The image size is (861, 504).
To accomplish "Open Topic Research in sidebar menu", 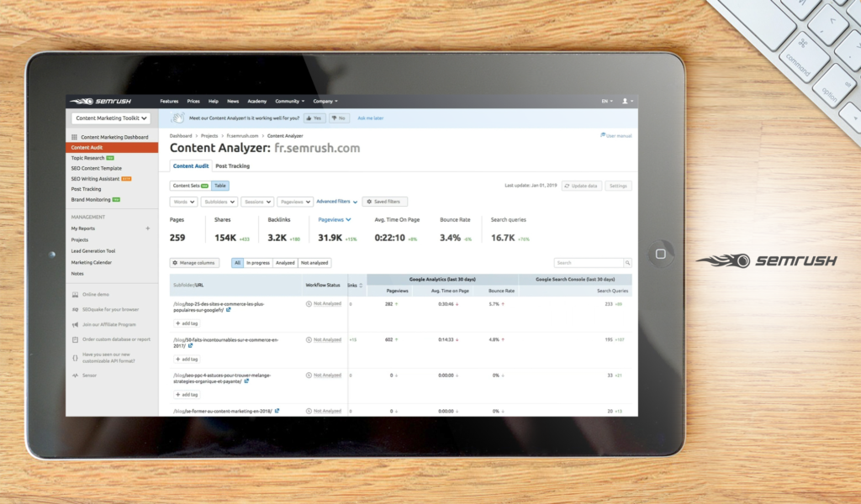I will (x=88, y=158).
